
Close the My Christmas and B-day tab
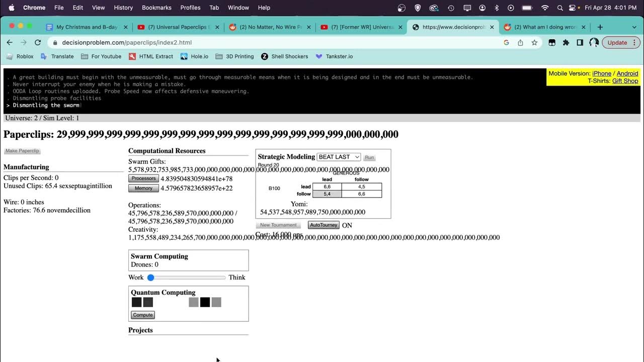(x=125, y=27)
